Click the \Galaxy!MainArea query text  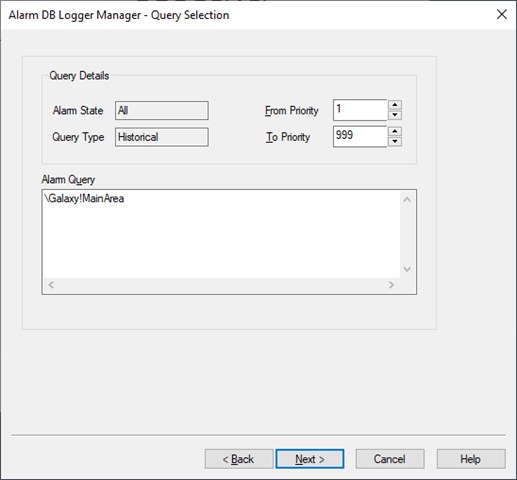click(x=84, y=199)
